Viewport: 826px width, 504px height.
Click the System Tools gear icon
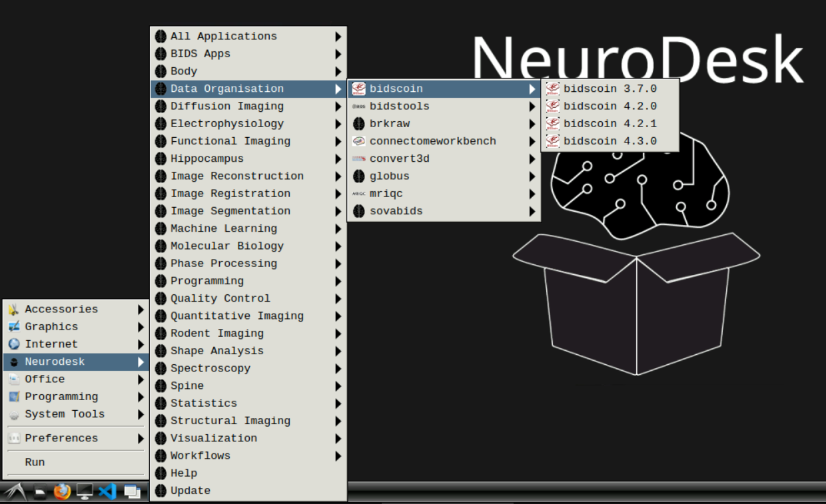pyautogui.click(x=14, y=414)
